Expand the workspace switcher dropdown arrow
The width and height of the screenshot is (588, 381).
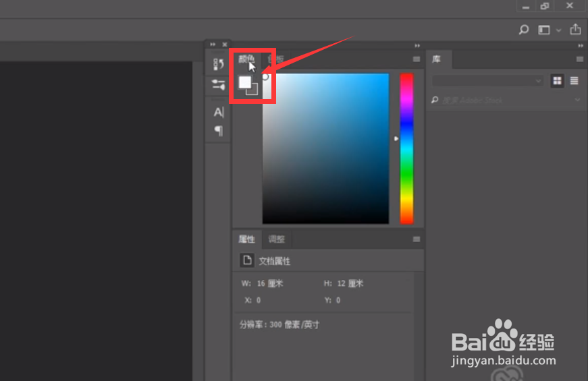[x=558, y=30]
